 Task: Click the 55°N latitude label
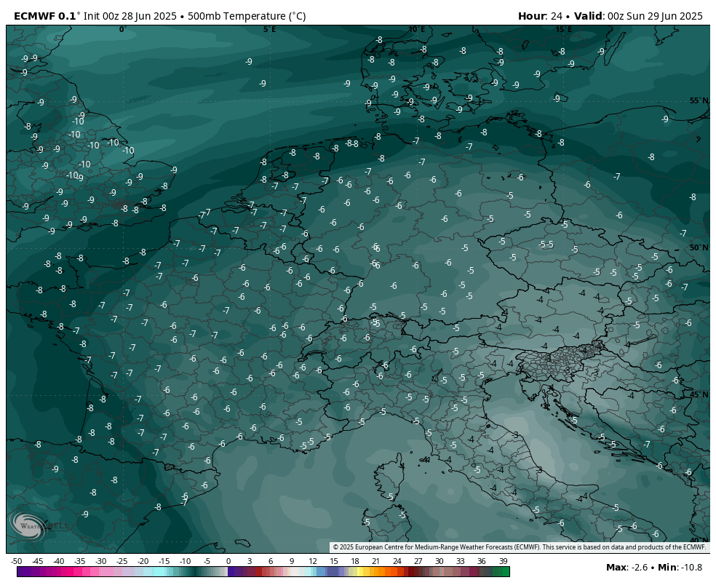coord(699,100)
